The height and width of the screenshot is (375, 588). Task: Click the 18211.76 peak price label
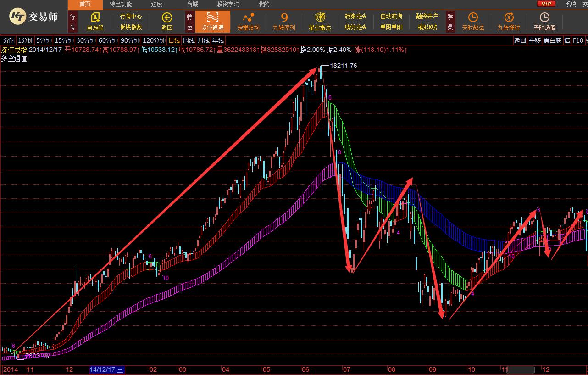click(344, 66)
